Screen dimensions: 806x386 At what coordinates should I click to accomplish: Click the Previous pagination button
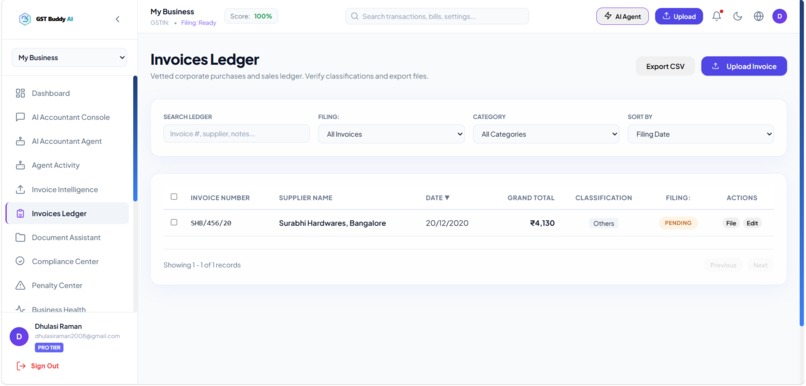pyautogui.click(x=723, y=265)
